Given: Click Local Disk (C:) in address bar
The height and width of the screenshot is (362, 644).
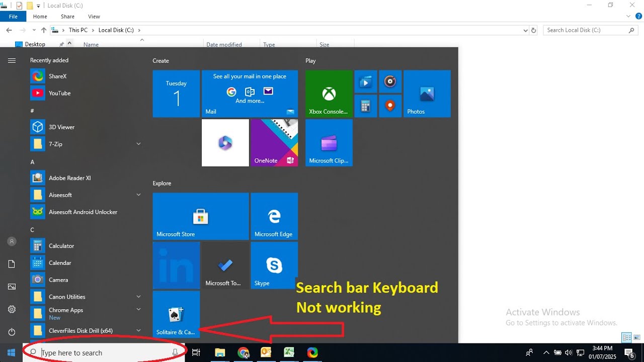Looking at the screenshot, I should [116, 30].
